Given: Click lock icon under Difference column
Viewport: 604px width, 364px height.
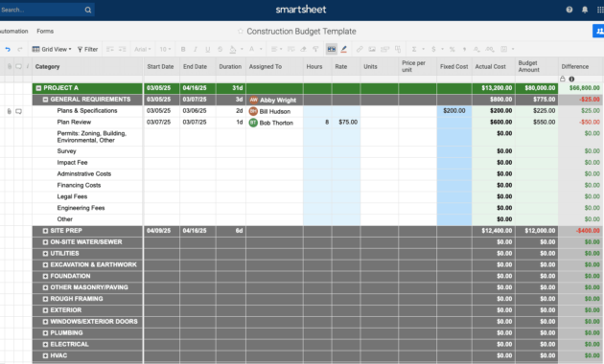Looking at the screenshot, I should [563, 79].
